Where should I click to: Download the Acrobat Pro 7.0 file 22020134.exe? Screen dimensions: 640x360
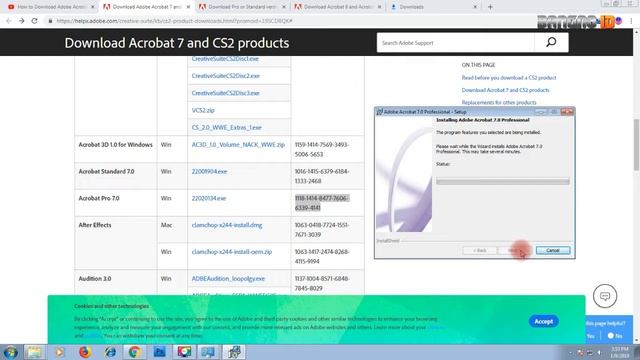209,198
